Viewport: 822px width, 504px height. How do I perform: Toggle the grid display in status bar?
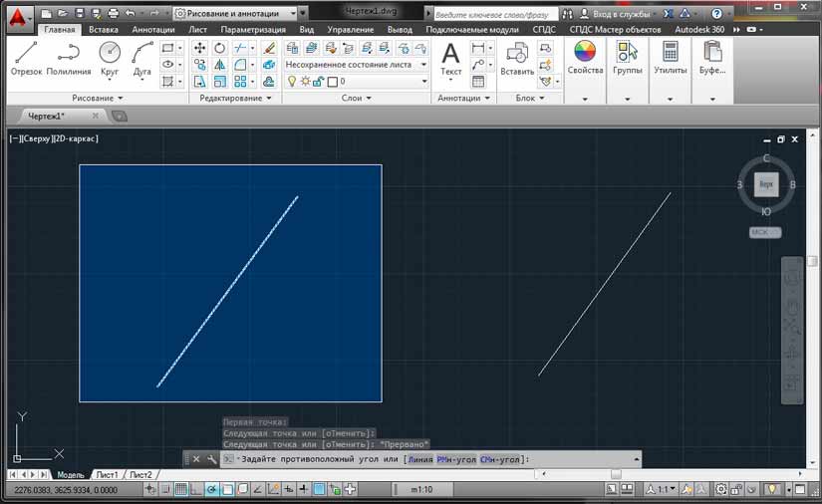(181, 489)
